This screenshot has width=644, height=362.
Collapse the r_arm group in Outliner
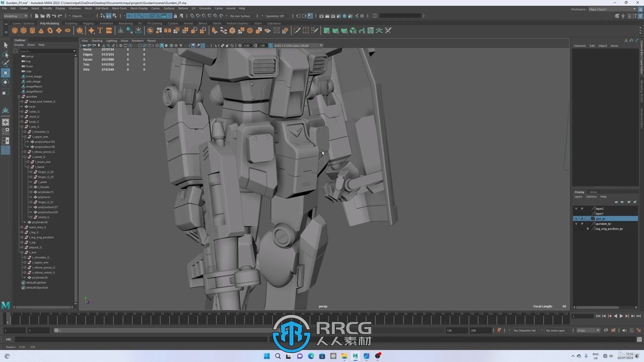tap(22, 252)
